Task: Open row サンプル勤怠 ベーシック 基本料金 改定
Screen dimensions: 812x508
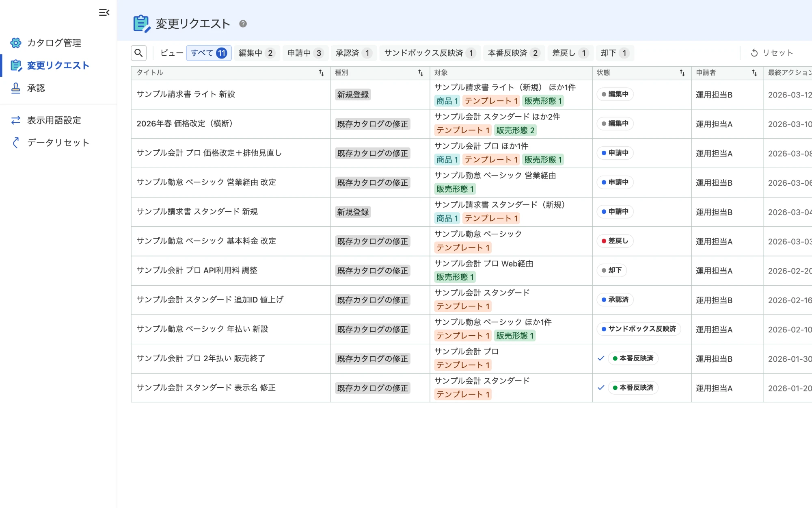Action: 471,241
